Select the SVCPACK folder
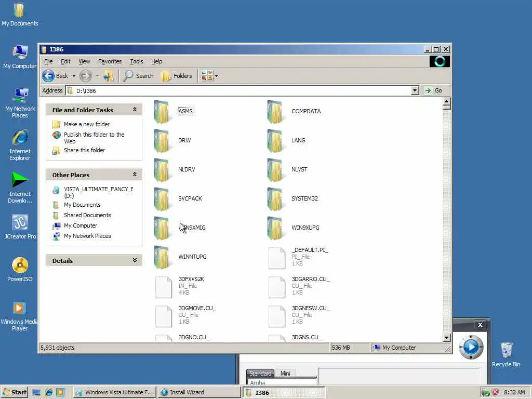This screenshot has width=532, height=399. tap(178, 199)
